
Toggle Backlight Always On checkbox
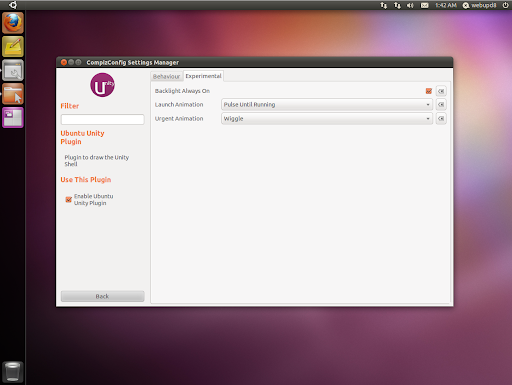pos(429,91)
